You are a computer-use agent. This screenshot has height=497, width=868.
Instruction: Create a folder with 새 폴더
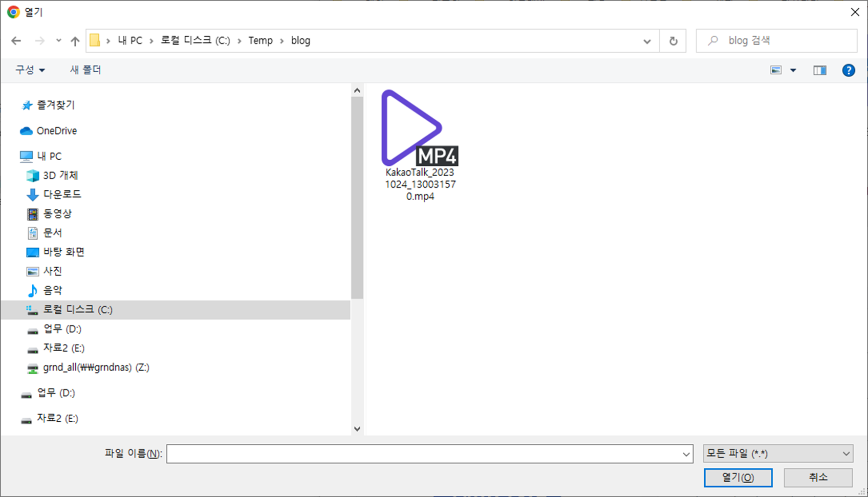point(85,70)
